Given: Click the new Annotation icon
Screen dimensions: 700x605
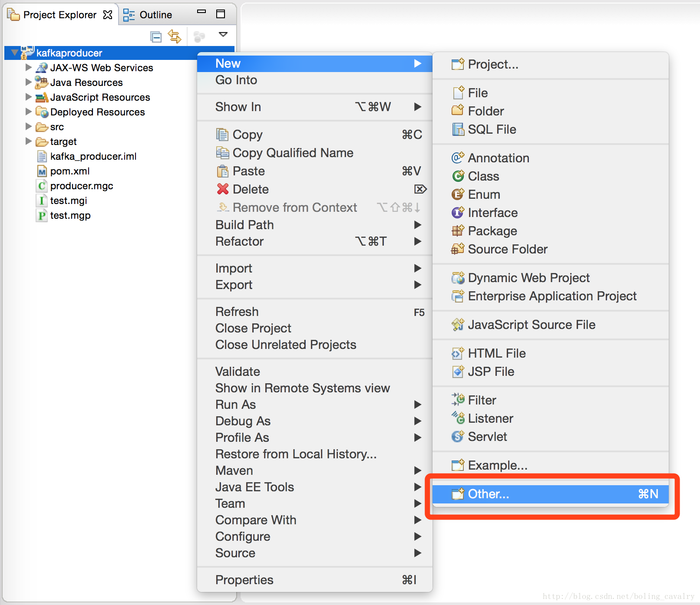Looking at the screenshot, I should (458, 158).
